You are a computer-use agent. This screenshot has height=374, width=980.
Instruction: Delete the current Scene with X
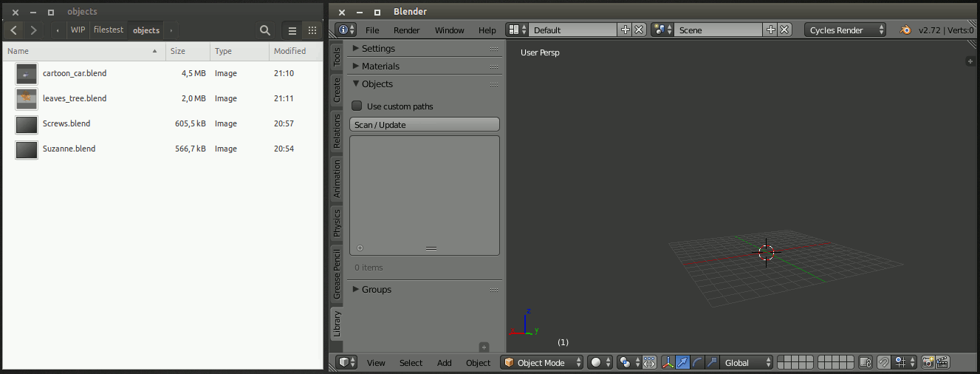[784, 30]
